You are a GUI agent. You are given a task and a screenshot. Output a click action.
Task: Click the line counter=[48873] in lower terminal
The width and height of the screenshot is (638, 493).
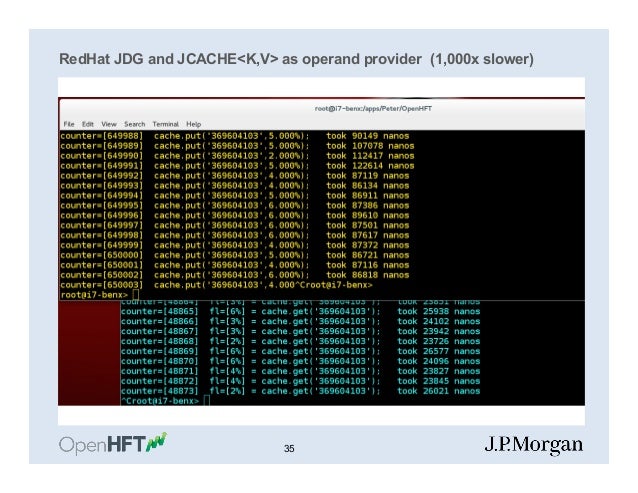(x=300, y=391)
